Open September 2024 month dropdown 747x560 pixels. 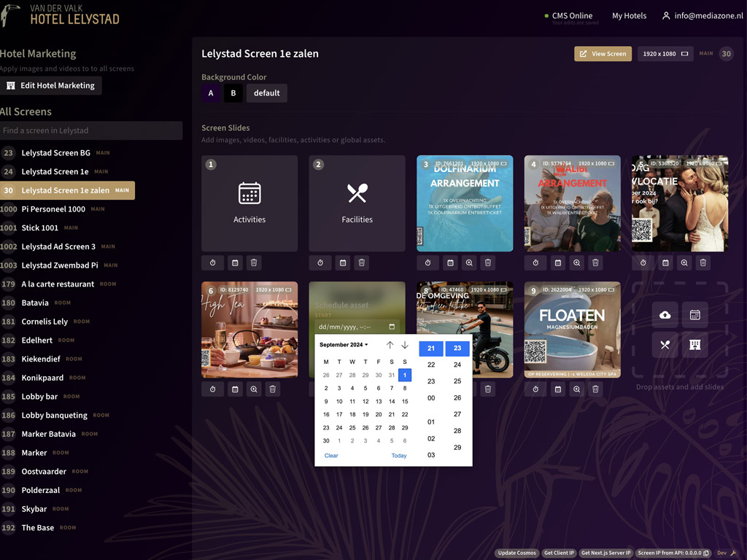[344, 345]
